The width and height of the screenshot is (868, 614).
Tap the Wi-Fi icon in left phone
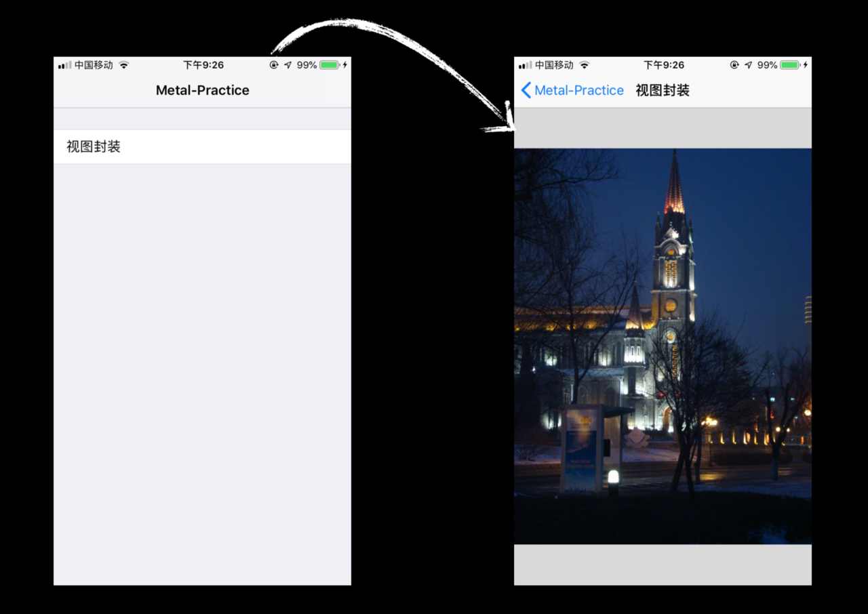click(123, 65)
